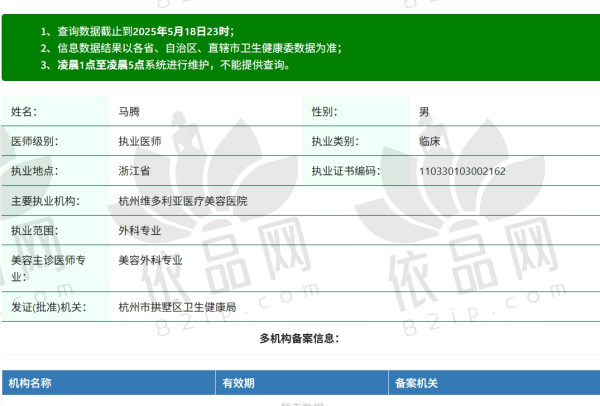Viewport: 600px width, 406px height.
Task: Click the 美容主诊医师专业 label
Action: 48,268
